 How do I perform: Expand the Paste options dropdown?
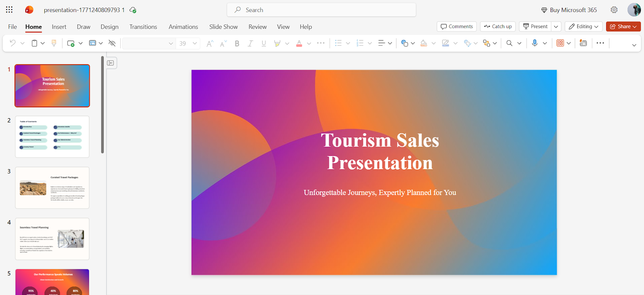[43, 43]
